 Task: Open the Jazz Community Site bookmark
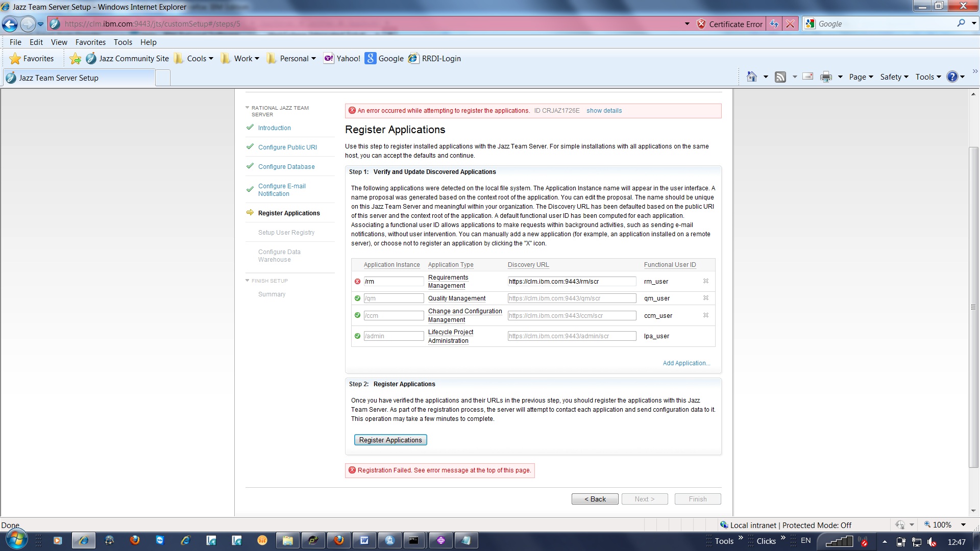127,59
